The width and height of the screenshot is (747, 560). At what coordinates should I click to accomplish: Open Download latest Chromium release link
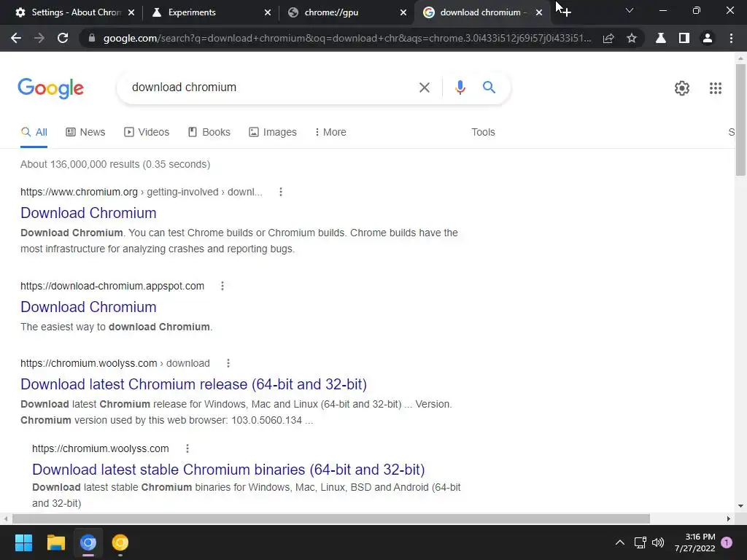193,384
